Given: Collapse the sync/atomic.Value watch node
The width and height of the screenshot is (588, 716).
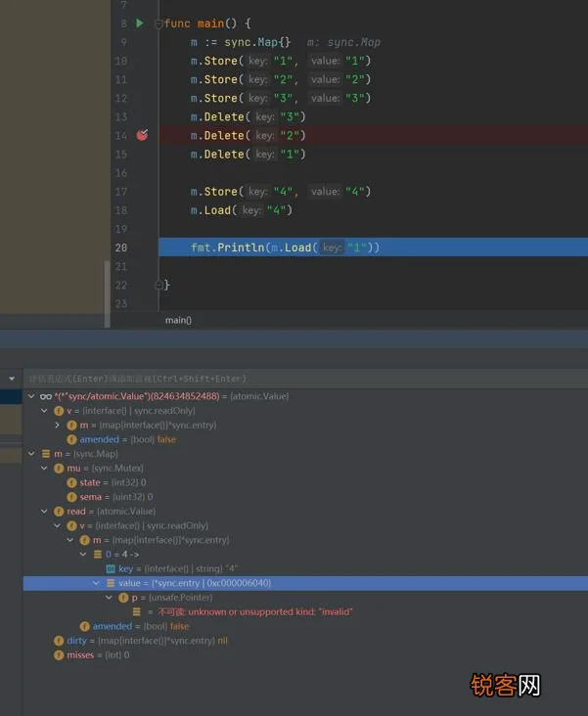Looking at the screenshot, I should tap(31, 396).
